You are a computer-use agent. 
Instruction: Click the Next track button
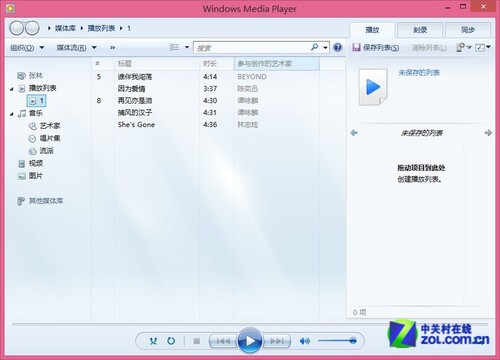point(277,341)
